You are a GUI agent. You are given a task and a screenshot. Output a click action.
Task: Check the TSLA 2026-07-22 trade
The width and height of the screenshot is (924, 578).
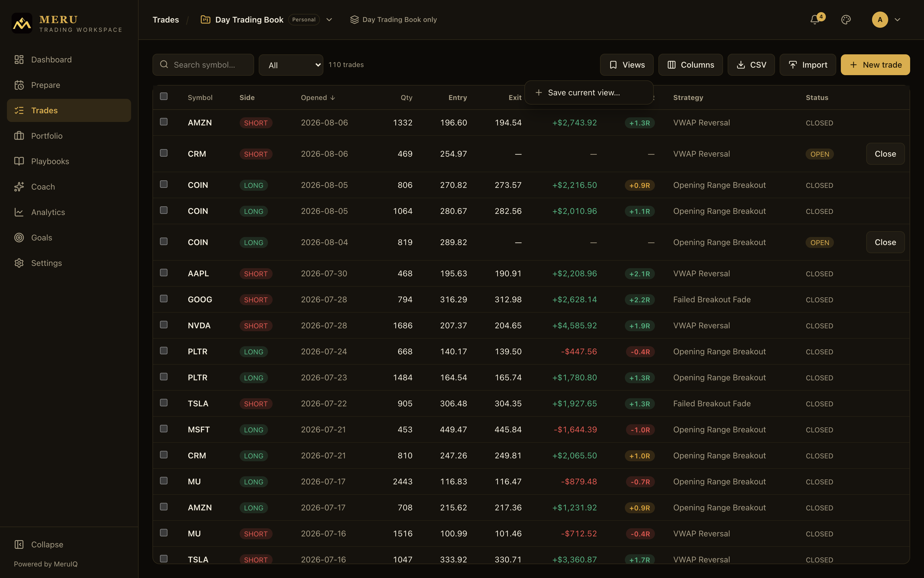click(x=164, y=403)
